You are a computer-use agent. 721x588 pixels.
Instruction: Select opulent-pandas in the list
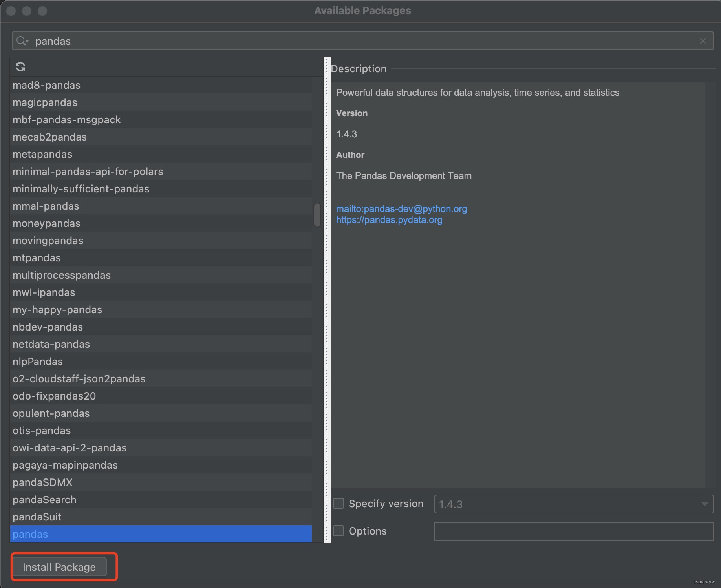point(161,413)
